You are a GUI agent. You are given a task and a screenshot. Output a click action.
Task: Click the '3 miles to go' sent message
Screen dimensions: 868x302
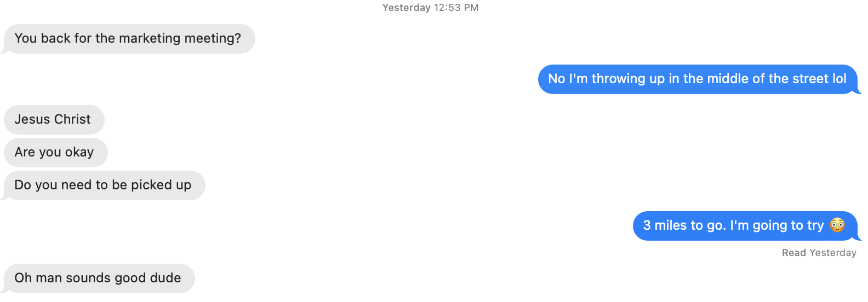coord(745,226)
